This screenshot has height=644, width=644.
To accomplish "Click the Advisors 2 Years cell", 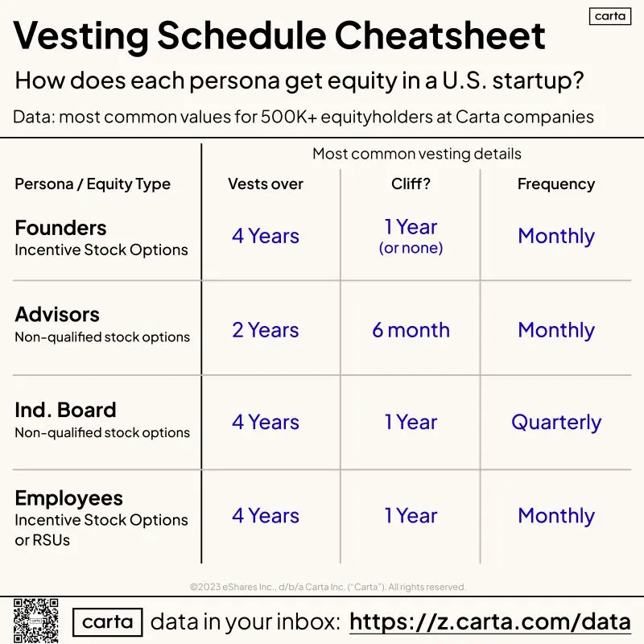I will pyautogui.click(x=266, y=330).
